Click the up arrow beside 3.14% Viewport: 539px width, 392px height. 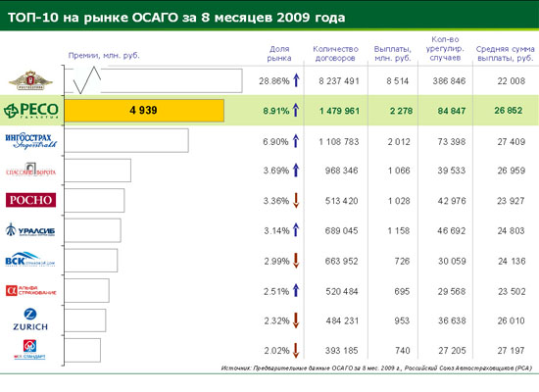point(296,229)
